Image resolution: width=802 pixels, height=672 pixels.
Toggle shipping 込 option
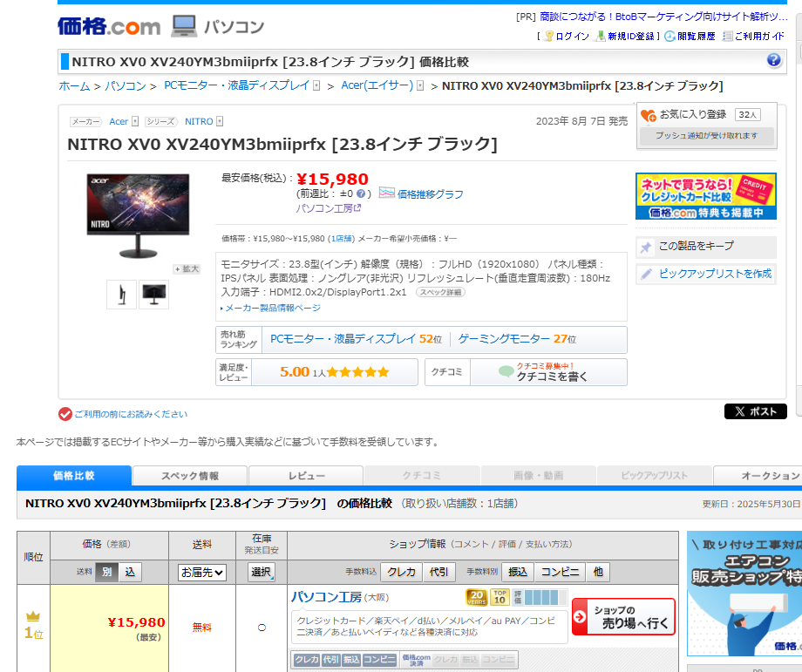tap(130, 573)
